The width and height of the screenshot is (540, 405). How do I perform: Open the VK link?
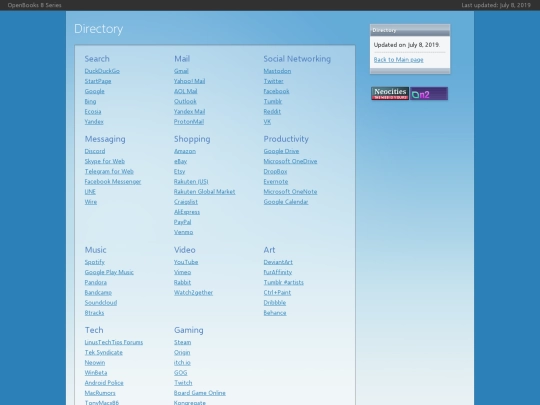point(267,122)
